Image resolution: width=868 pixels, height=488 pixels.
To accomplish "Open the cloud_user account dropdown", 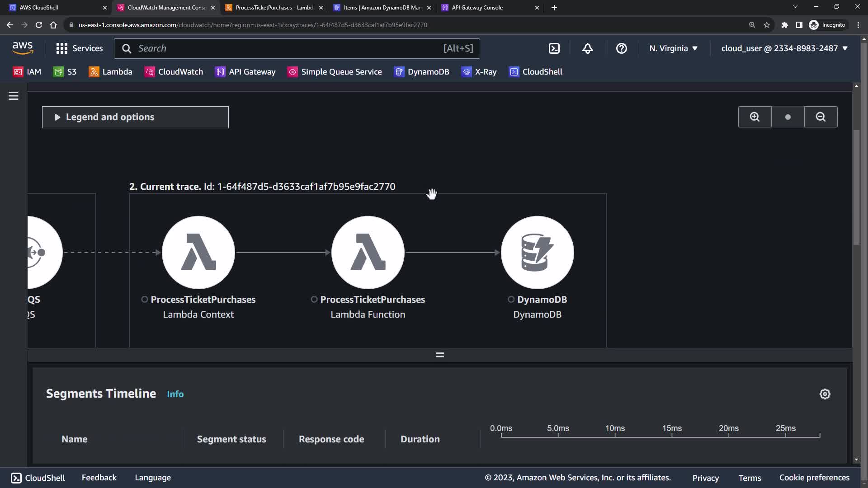I will [x=784, y=48].
